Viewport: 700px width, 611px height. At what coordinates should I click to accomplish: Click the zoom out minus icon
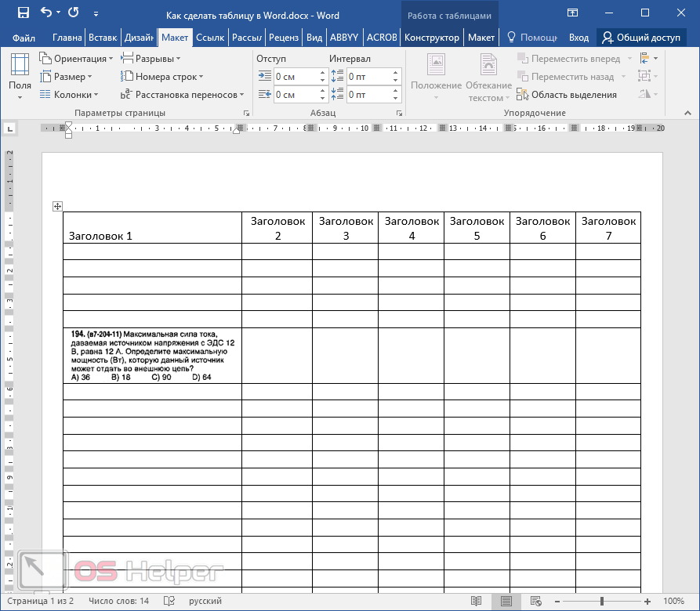tap(557, 601)
